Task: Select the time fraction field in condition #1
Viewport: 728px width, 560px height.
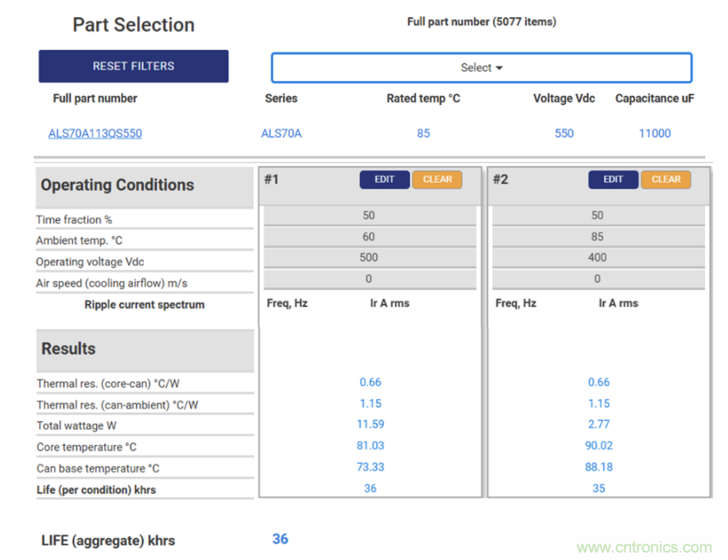Action: tap(369, 216)
